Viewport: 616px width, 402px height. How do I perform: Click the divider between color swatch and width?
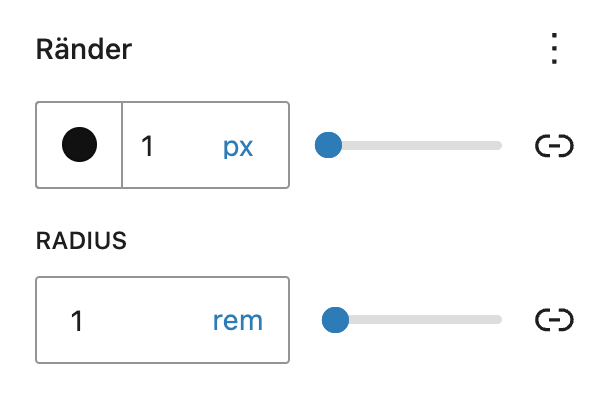pyautogui.click(x=122, y=145)
